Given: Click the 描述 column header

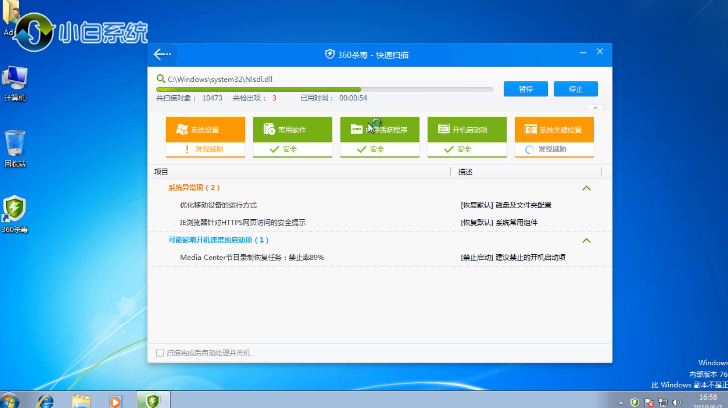Looking at the screenshot, I should (466, 172).
